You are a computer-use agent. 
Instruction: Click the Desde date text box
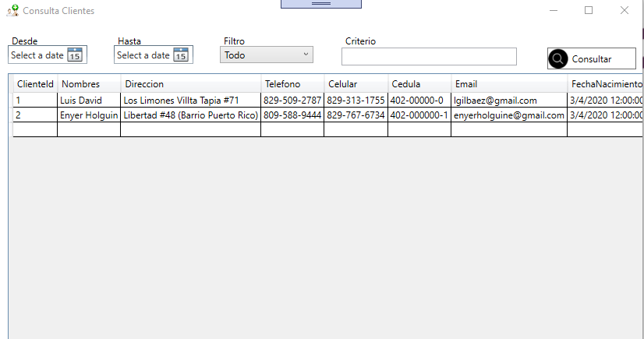click(37, 55)
